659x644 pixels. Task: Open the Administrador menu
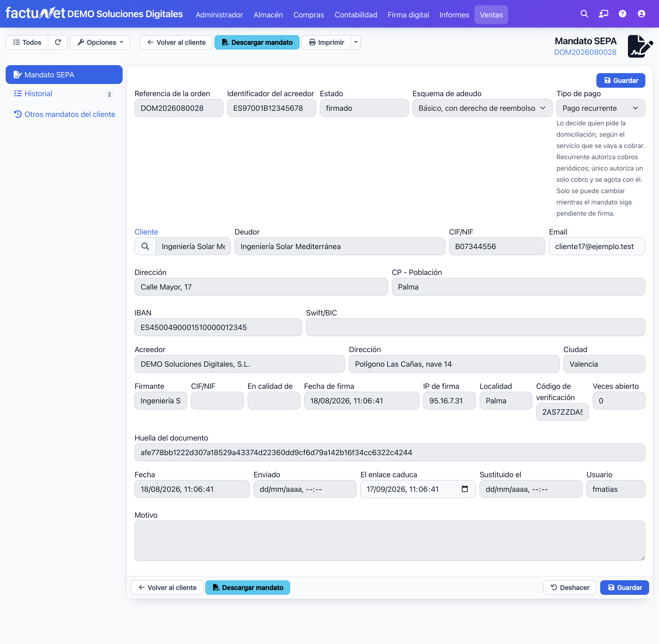click(x=219, y=15)
